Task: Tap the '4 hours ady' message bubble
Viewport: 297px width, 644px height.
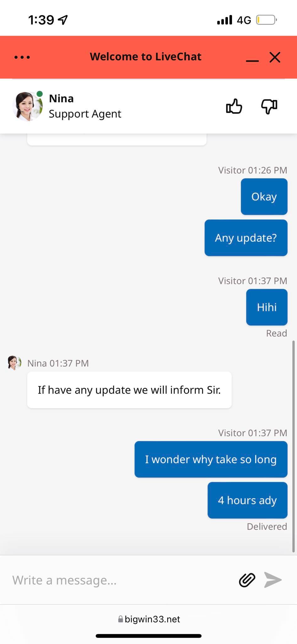Action: click(247, 500)
